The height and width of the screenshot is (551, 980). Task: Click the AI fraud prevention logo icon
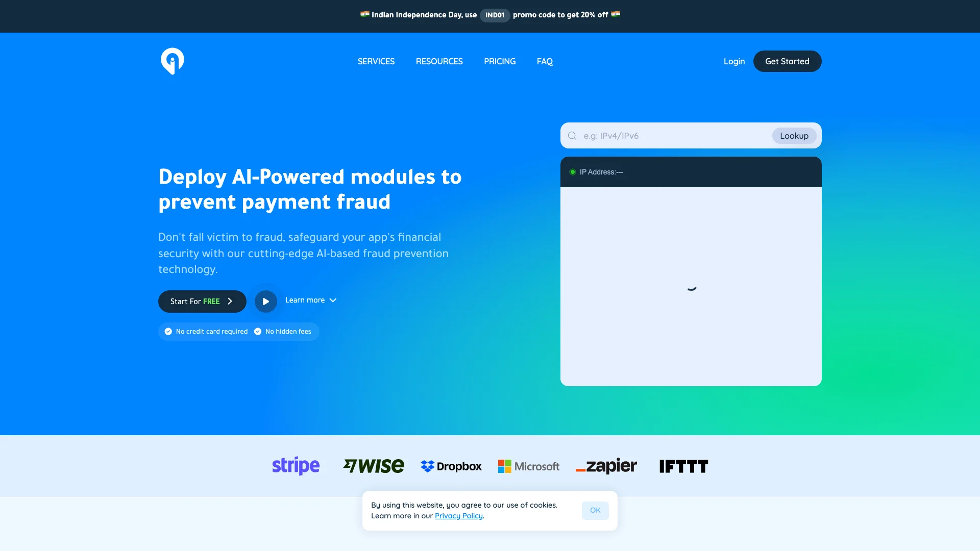pyautogui.click(x=173, y=61)
